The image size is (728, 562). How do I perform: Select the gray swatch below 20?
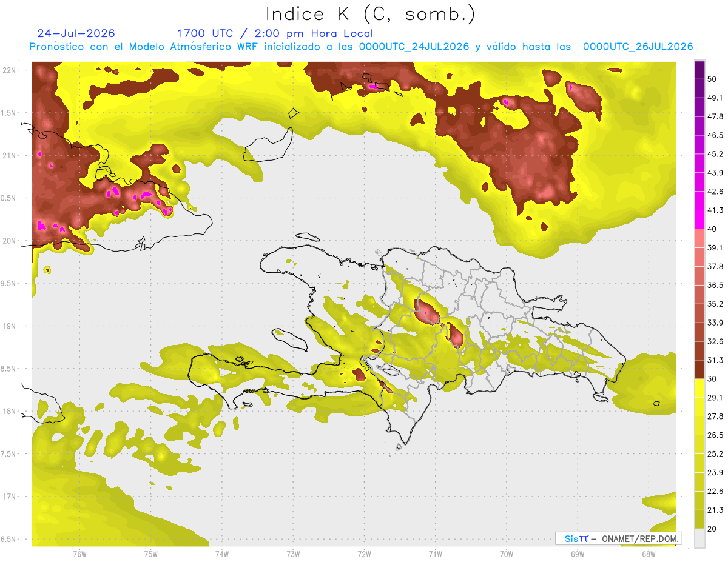coord(699,538)
